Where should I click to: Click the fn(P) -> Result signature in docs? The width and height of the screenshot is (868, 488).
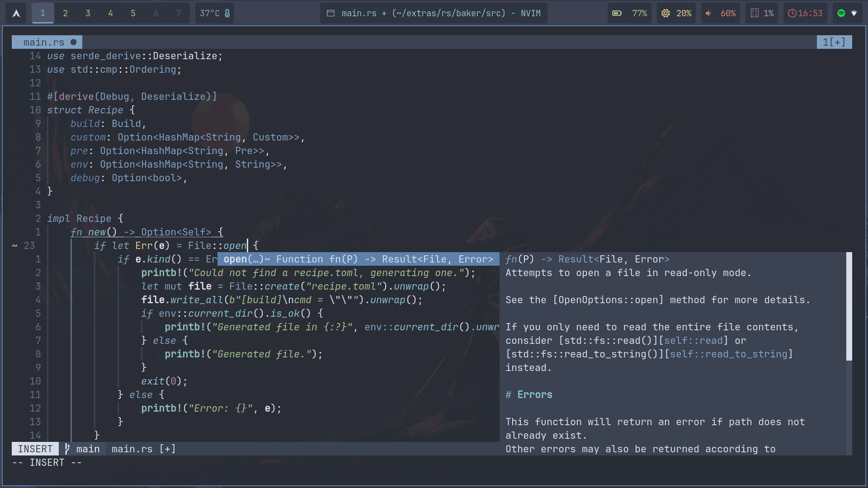587,259
